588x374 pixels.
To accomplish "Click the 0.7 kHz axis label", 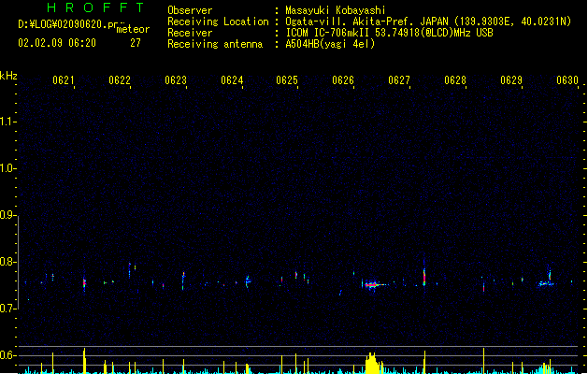I will point(7,309).
